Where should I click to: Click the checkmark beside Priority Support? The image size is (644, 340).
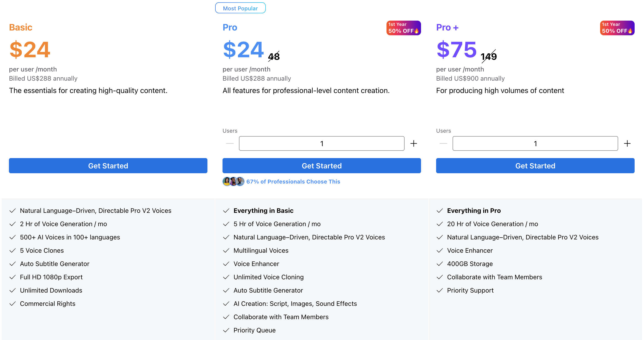pyautogui.click(x=440, y=291)
